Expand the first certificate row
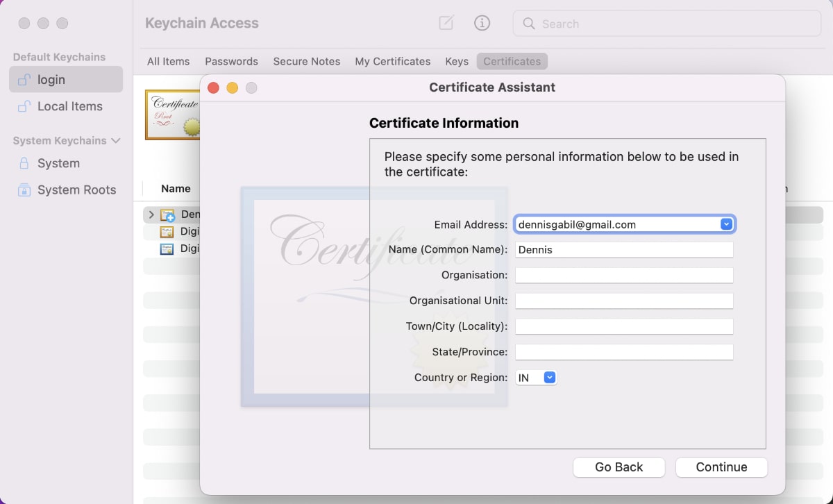 point(151,215)
